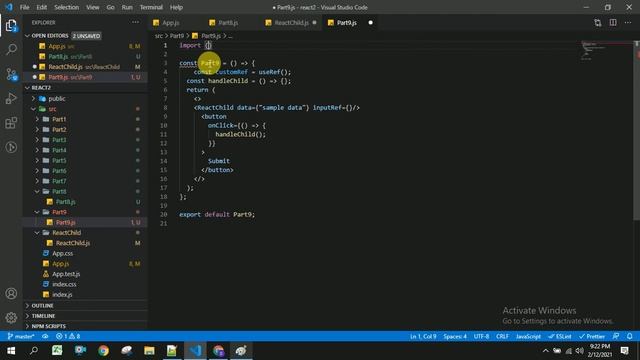Open Windows taskbar search
Viewport: 640px width, 360px height.
[x=34, y=351]
